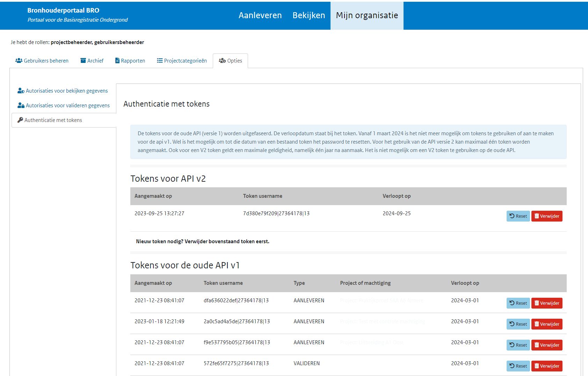Click the Bronhouderportaal BRO site title
Image resolution: width=588 pixels, height=376 pixels.
63,10
